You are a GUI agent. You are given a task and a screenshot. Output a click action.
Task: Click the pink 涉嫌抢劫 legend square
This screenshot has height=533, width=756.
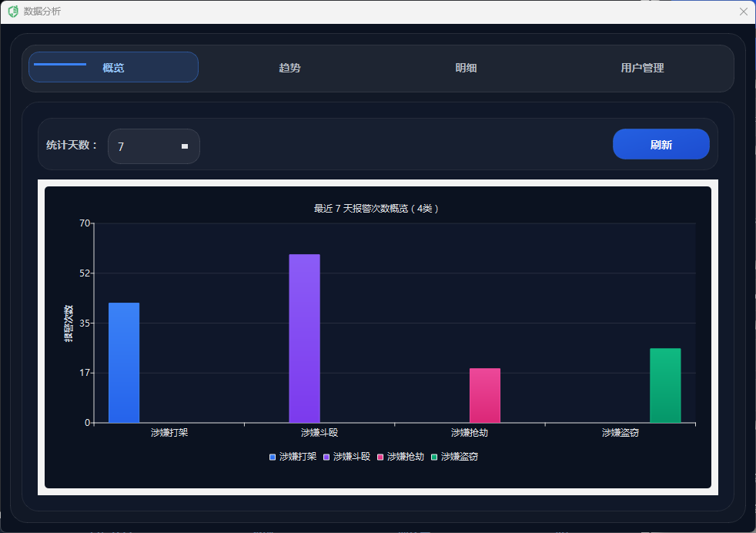click(x=380, y=457)
